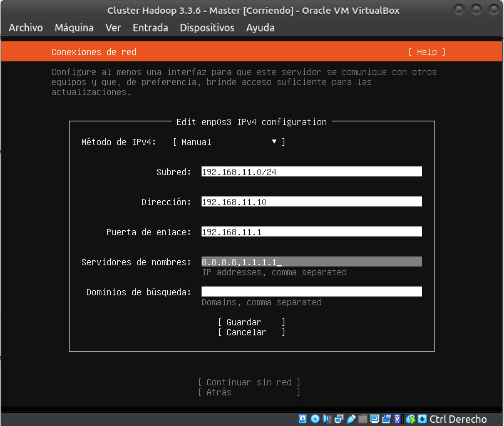The image size is (504, 426).
Task: Focus the Dirección input field
Action: point(311,202)
